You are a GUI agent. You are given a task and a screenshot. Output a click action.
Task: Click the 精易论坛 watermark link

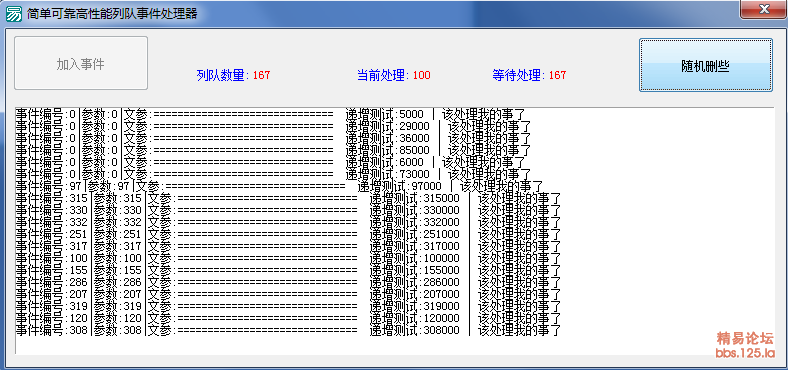745,338
